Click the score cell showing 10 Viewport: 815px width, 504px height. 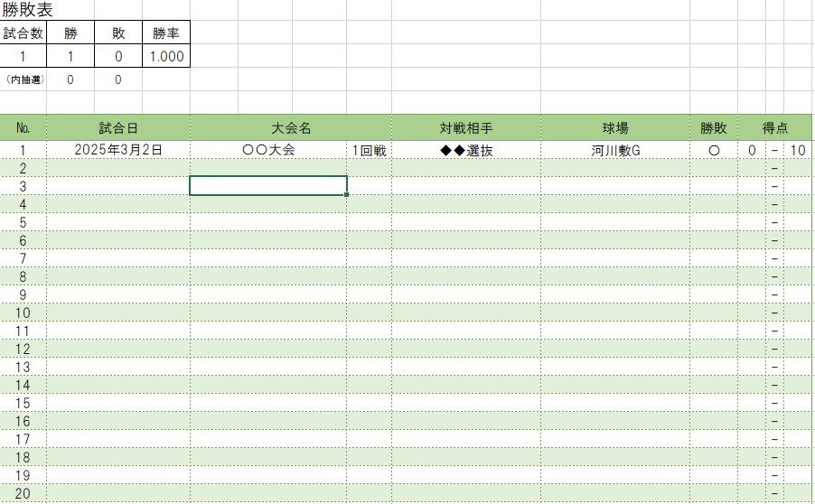point(798,150)
